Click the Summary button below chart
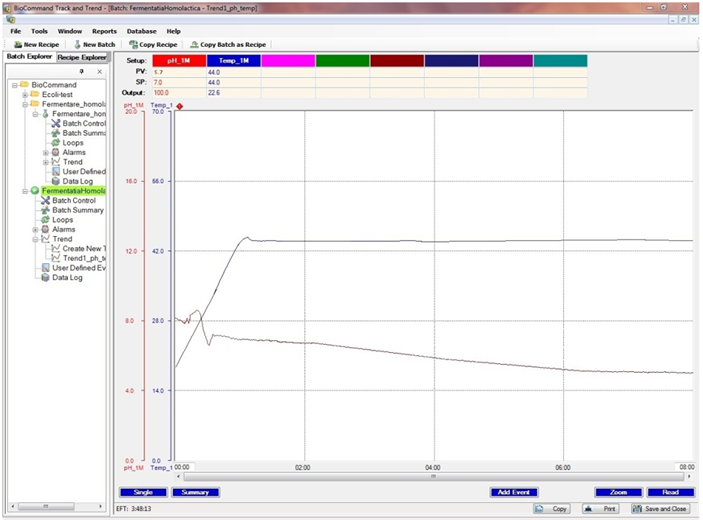 click(195, 492)
